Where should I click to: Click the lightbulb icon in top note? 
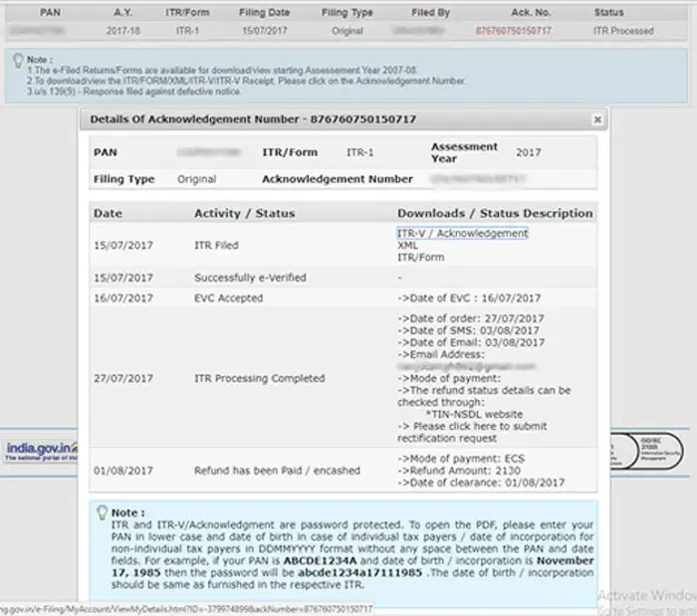point(18,61)
